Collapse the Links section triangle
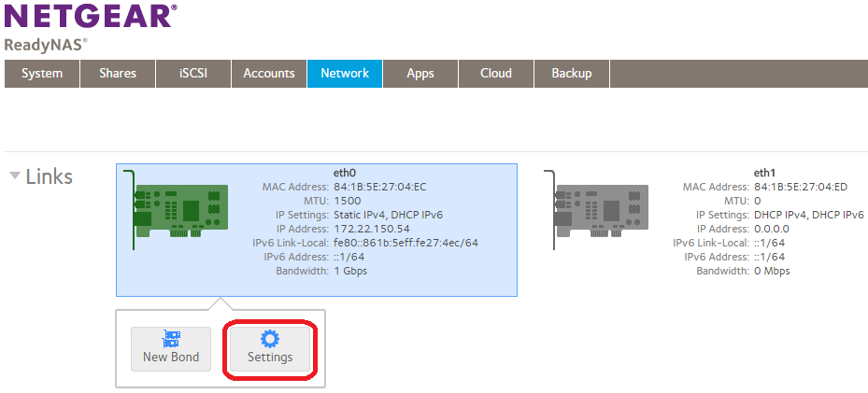 tap(16, 176)
